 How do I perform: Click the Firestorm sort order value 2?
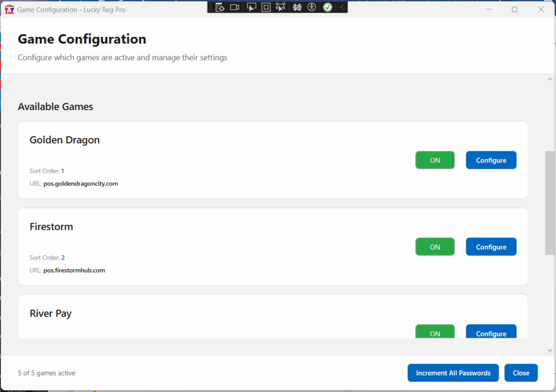63,258
